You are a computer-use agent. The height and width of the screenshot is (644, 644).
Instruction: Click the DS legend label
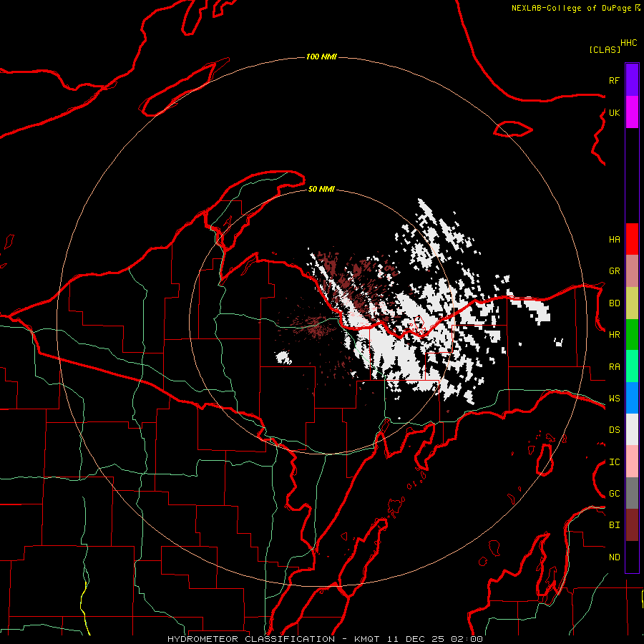[614, 430]
